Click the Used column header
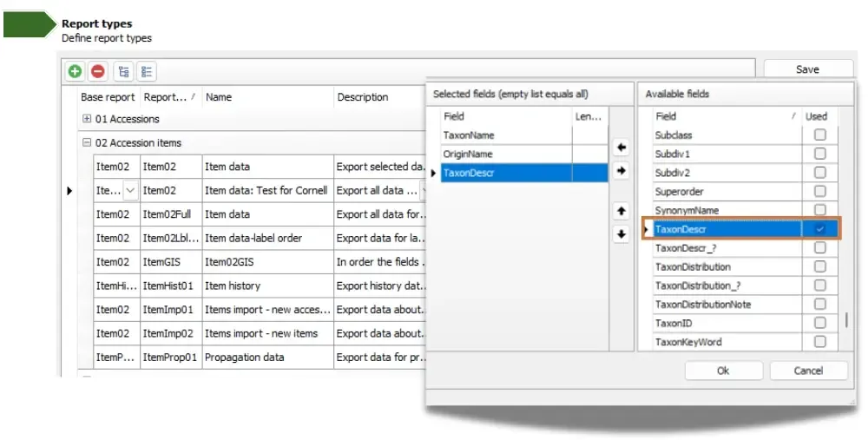868x440 pixels. click(819, 116)
